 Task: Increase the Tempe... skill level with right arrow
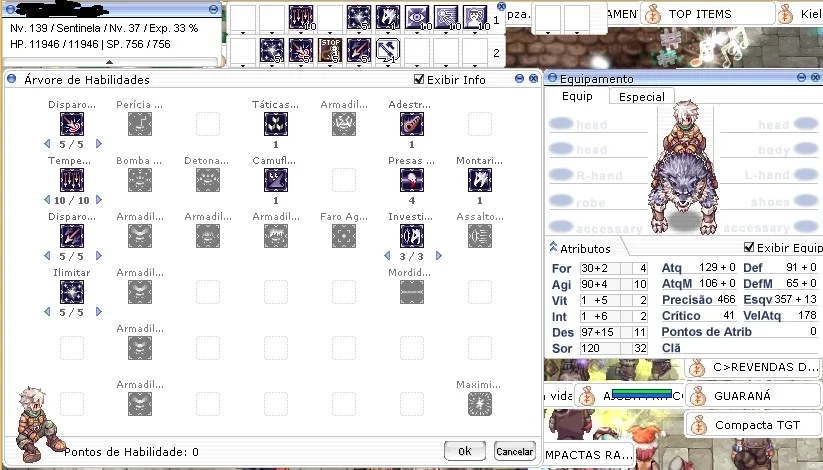coord(99,200)
